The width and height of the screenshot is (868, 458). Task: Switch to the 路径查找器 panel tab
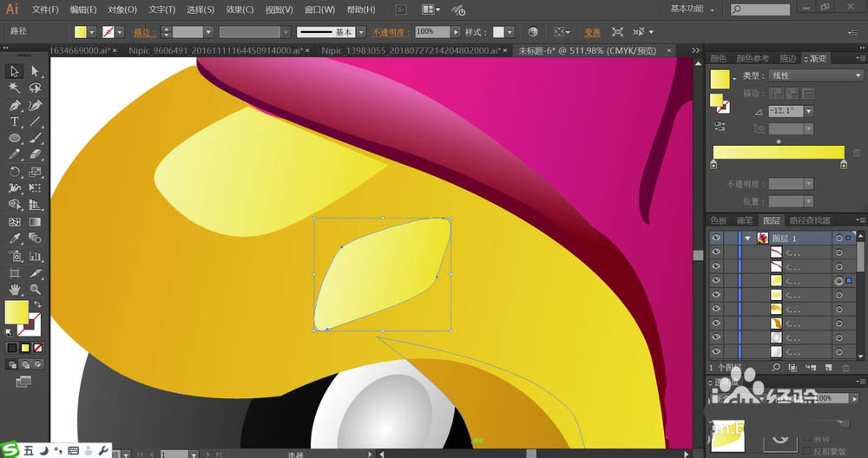pyautogui.click(x=809, y=220)
